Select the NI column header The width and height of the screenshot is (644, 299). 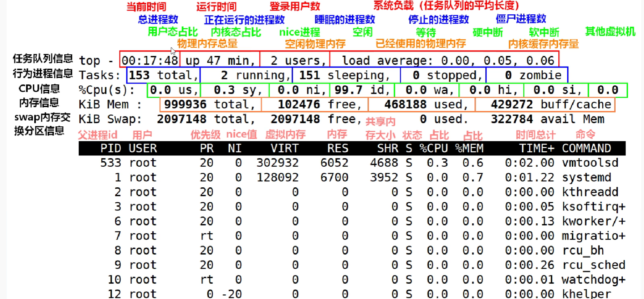[x=235, y=148]
